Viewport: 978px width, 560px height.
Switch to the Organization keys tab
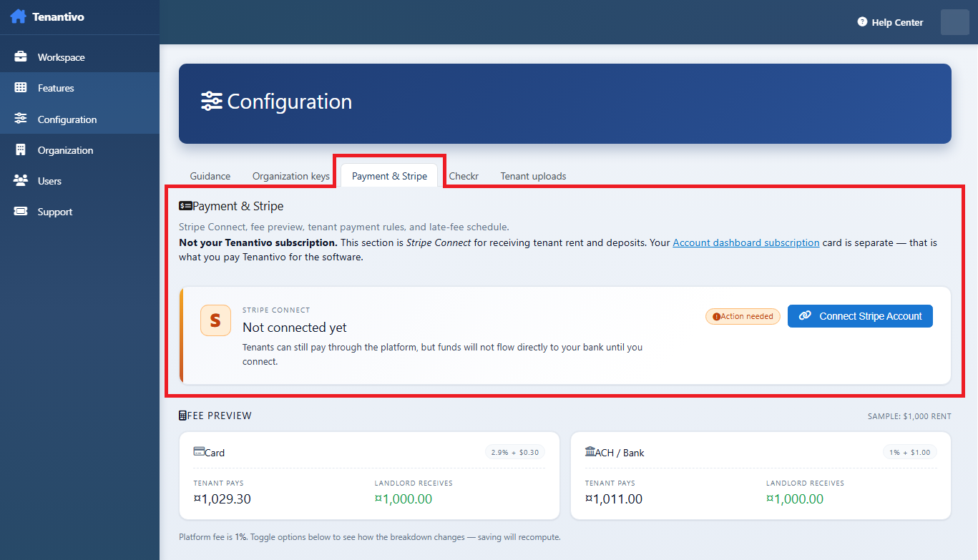291,176
